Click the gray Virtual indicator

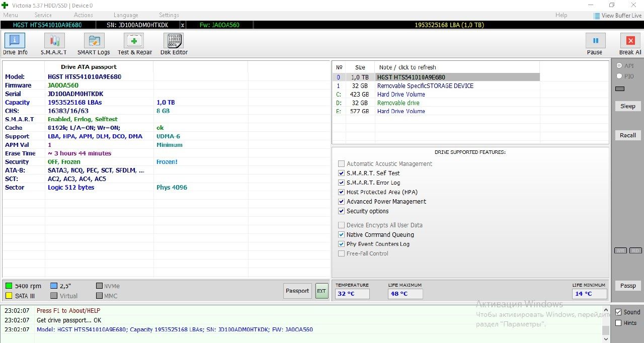coord(54,296)
